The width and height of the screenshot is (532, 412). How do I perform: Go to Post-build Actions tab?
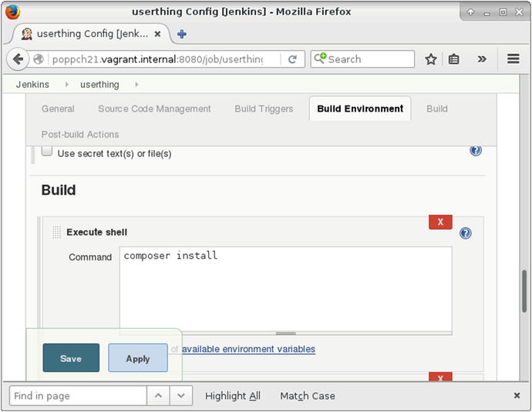[80, 135]
